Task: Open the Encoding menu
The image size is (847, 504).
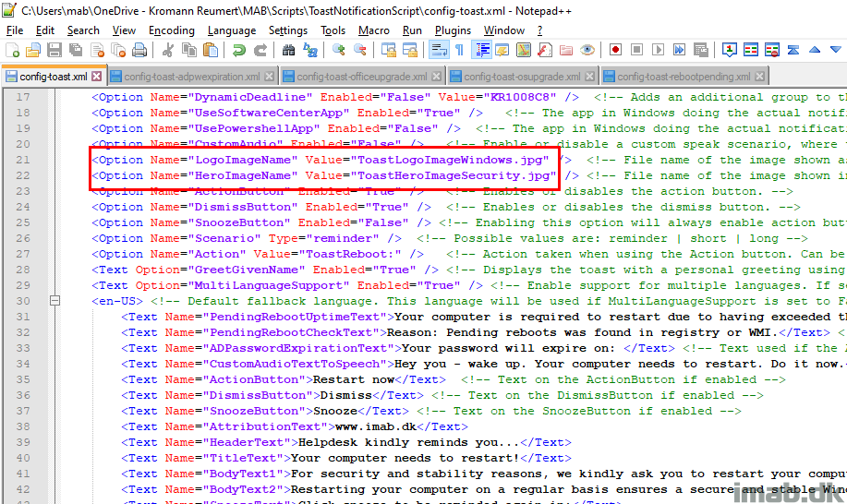Action: pyautogui.click(x=171, y=30)
